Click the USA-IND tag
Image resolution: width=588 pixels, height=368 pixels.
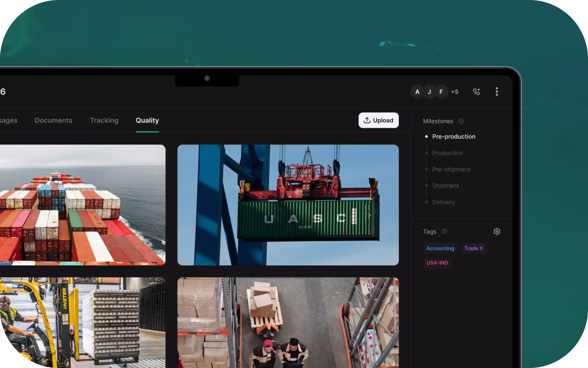[x=437, y=263]
